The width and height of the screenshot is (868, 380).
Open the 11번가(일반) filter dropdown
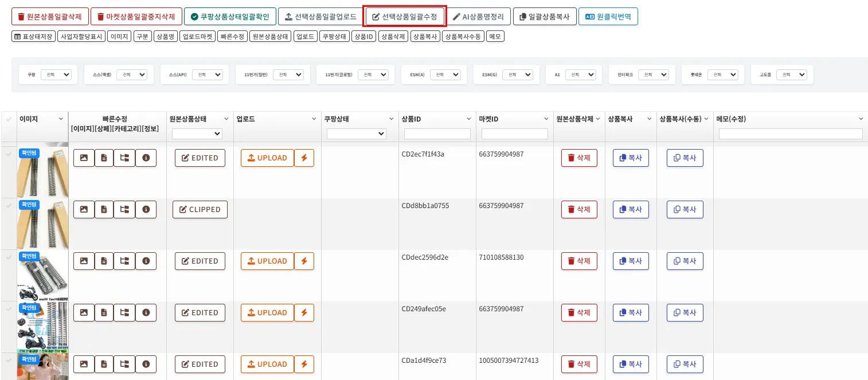coord(288,75)
